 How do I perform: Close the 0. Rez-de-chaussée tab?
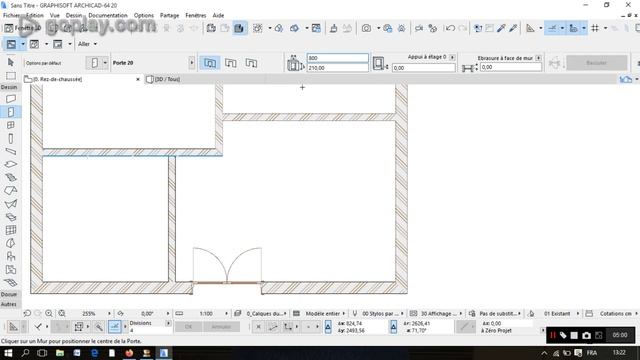138,79
